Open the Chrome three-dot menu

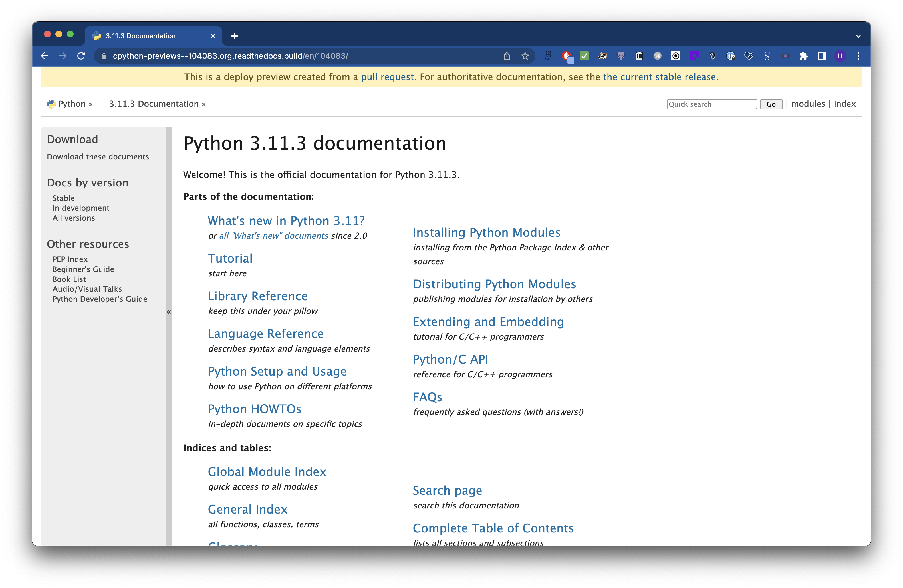click(858, 56)
